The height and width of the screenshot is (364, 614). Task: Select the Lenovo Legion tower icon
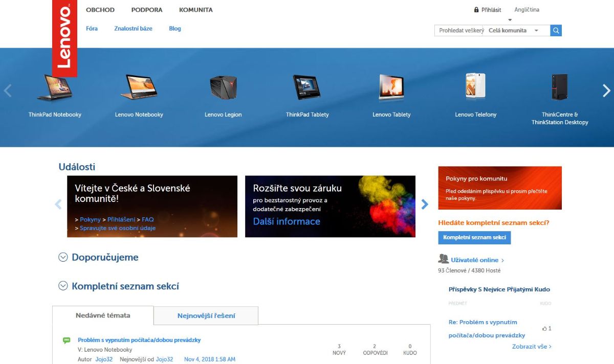click(x=223, y=88)
